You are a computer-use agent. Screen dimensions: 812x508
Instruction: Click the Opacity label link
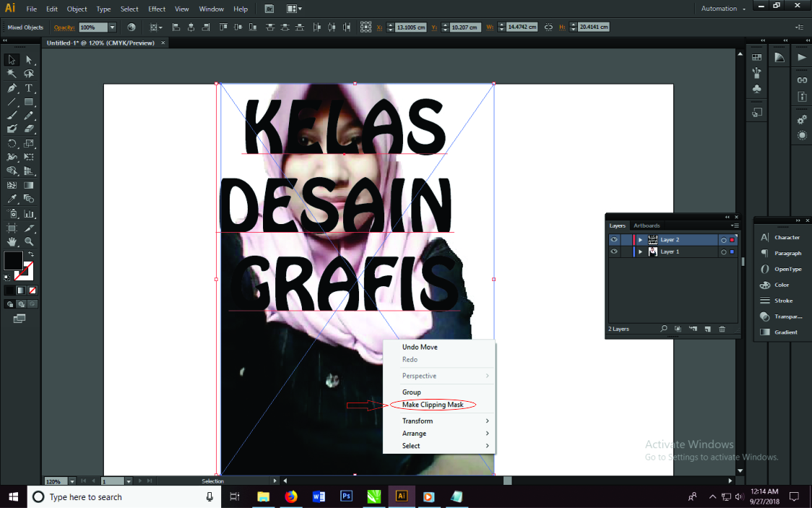64,27
